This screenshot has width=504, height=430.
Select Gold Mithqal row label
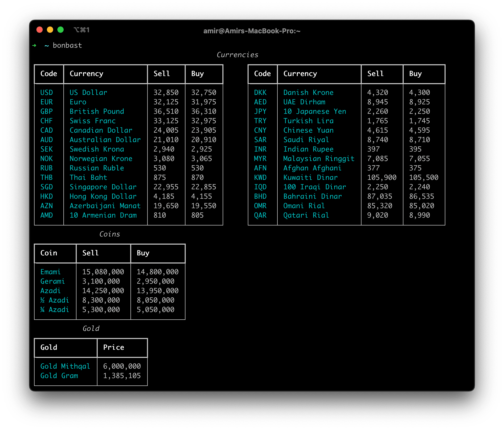(65, 366)
